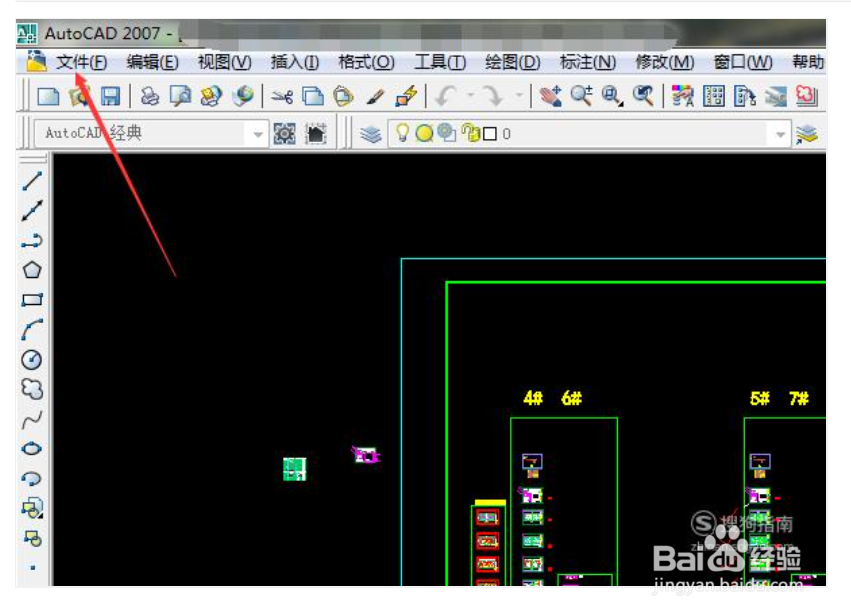Screen dimensions: 851x615
Task: Open the 修改(M) menu
Action: [665, 62]
